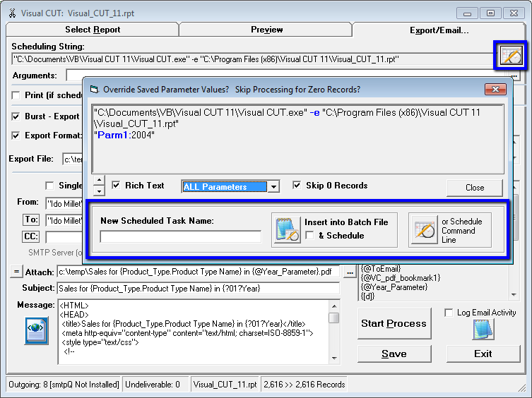Open the ALL Parameters dropdown
Image resolution: width=532 pixels, height=398 pixels.
pos(273,186)
